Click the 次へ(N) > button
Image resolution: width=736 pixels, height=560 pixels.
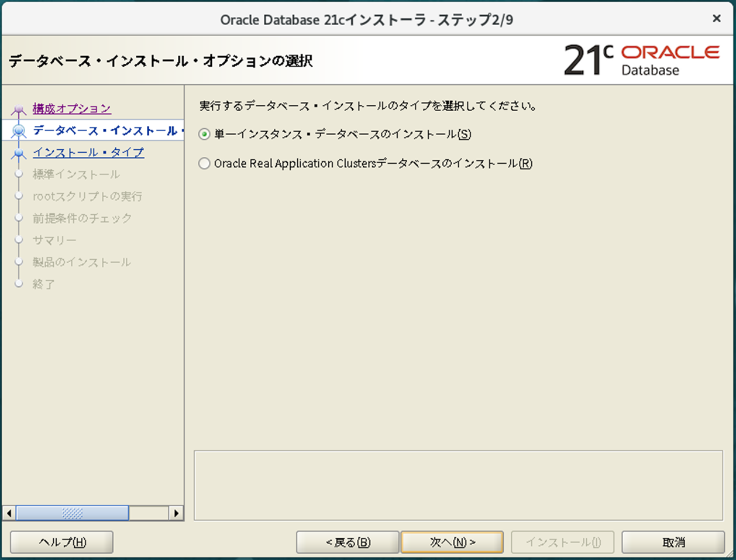[452, 542]
